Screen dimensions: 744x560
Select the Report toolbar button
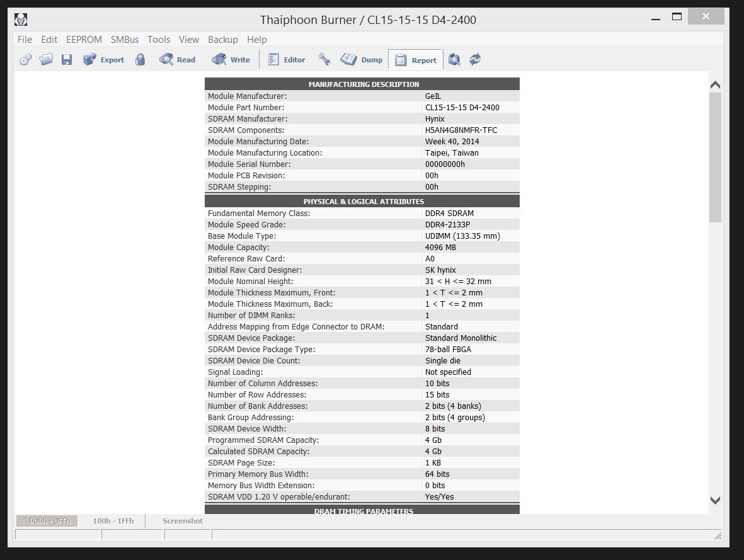click(416, 60)
